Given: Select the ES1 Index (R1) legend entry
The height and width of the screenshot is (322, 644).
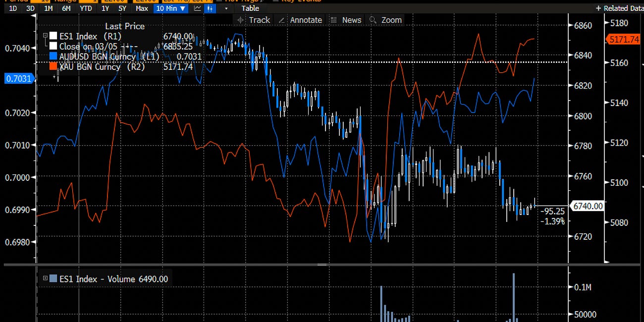Looking at the screenshot, I should pyautogui.click(x=91, y=36).
